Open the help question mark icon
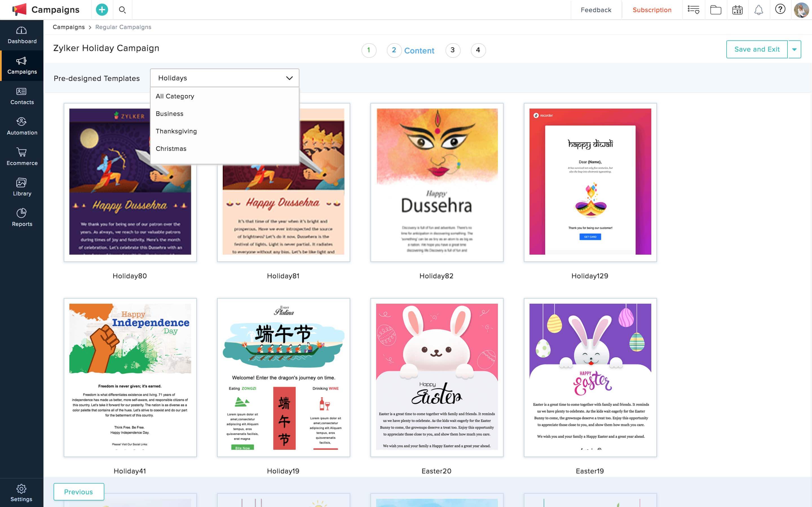The width and height of the screenshot is (812, 507). [780, 9]
